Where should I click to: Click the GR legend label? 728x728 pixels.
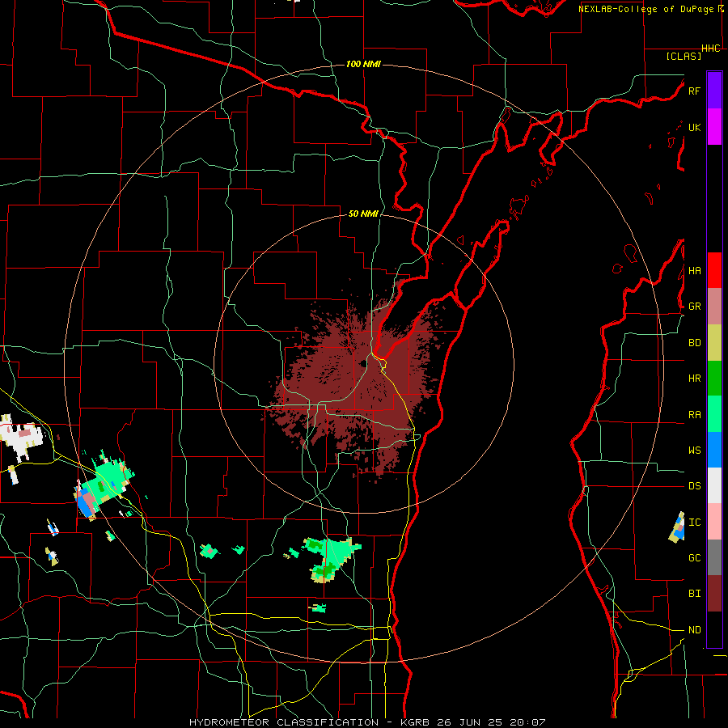click(x=694, y=307)
